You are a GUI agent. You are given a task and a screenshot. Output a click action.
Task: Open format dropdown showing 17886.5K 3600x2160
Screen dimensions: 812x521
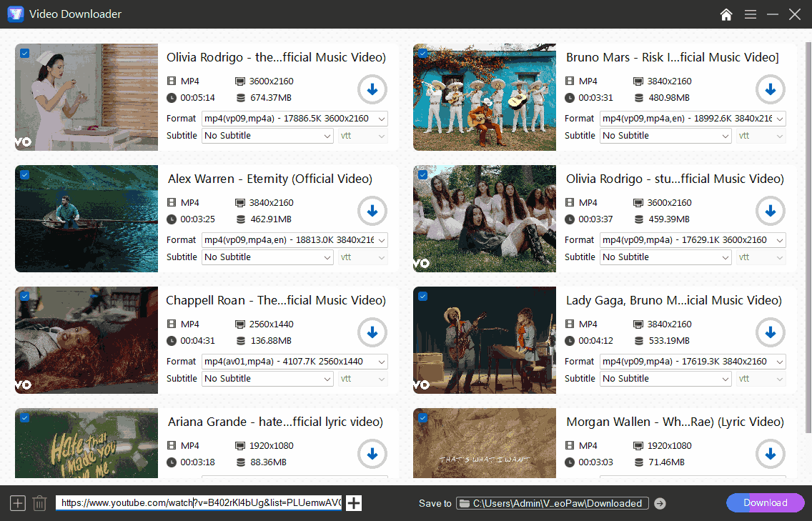(x=294, y=119)
